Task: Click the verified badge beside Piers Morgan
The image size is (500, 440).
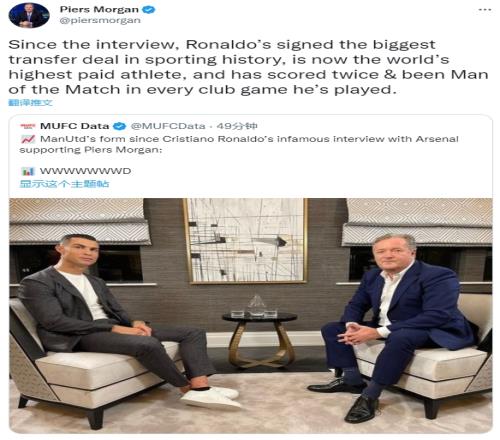Action: coord(149,9)
